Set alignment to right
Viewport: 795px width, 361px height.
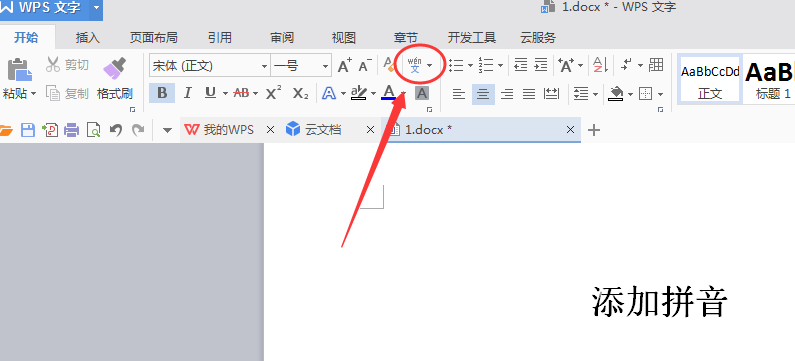(507, 94)
